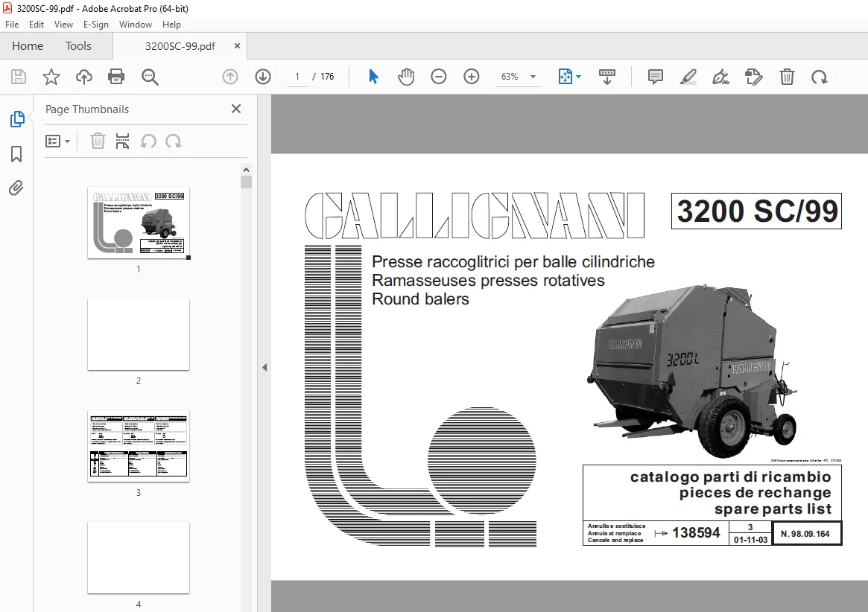This screenshot has width=868, height=612.
Task: Switch to the Home tab
Action: (28, 46)
